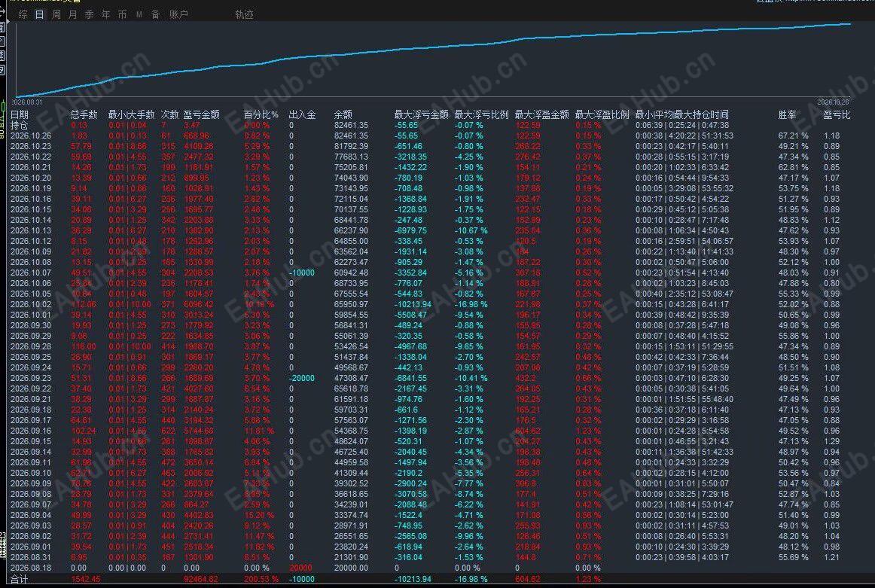
Task: Click floating loss value -6979.75
Action: [x=410, y=230]
